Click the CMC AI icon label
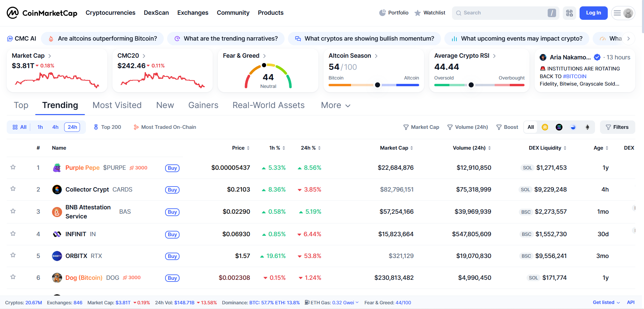Screen dimensions: 644x309 (x=22, y=39)
